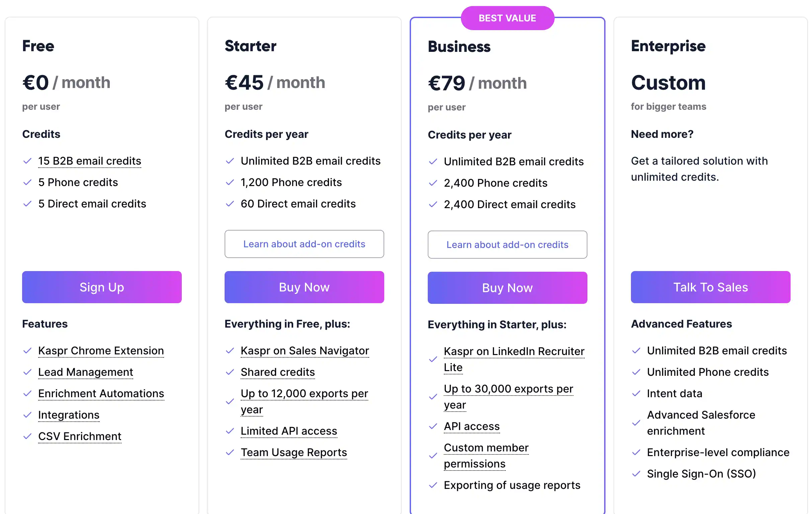The height and width of the screenshot is (514, 812).
Task: Click checkmark icon beside 15 B2B email credits
Action: pyautogui.click(x=27, y=161)
